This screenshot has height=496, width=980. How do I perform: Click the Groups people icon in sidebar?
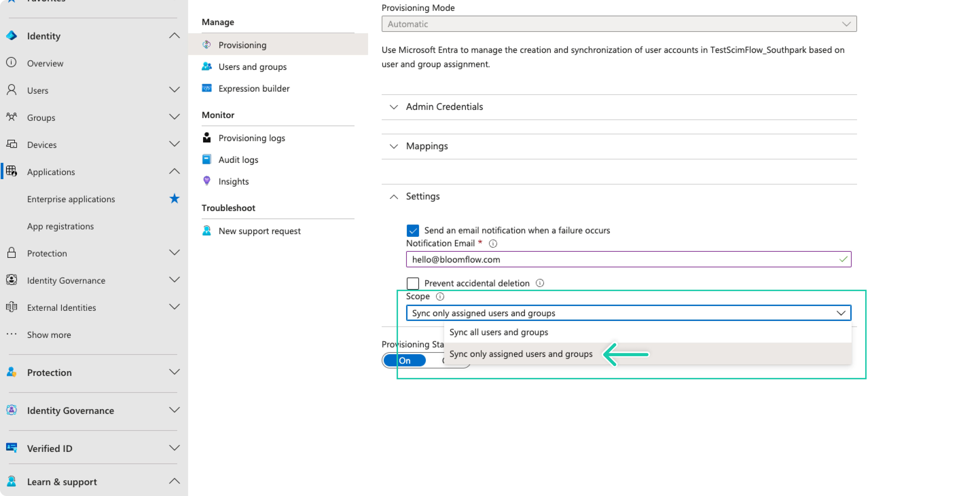[11, 117]
